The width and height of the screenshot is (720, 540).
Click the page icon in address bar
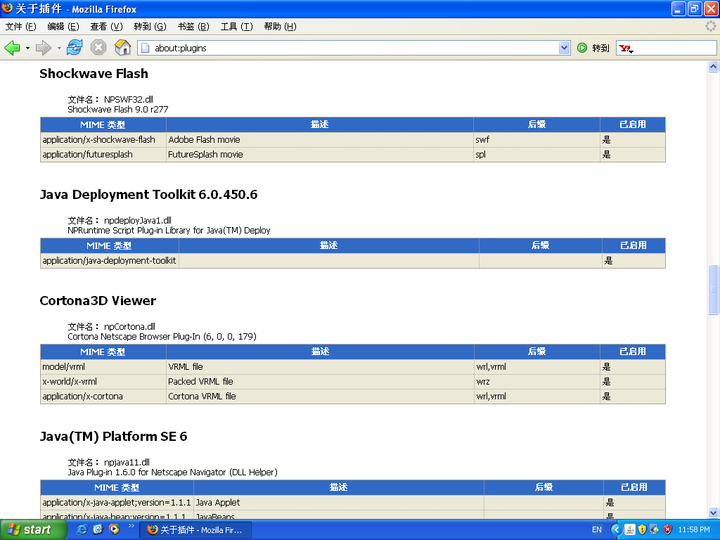point(145,47)
